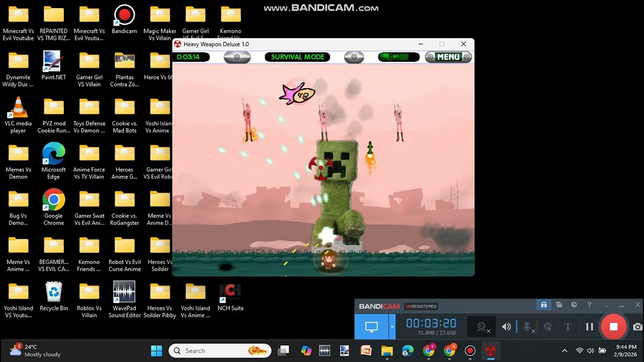Open the Recycle Bin
The height and width of the screenshot is (362, 644).
pos(53,297)
